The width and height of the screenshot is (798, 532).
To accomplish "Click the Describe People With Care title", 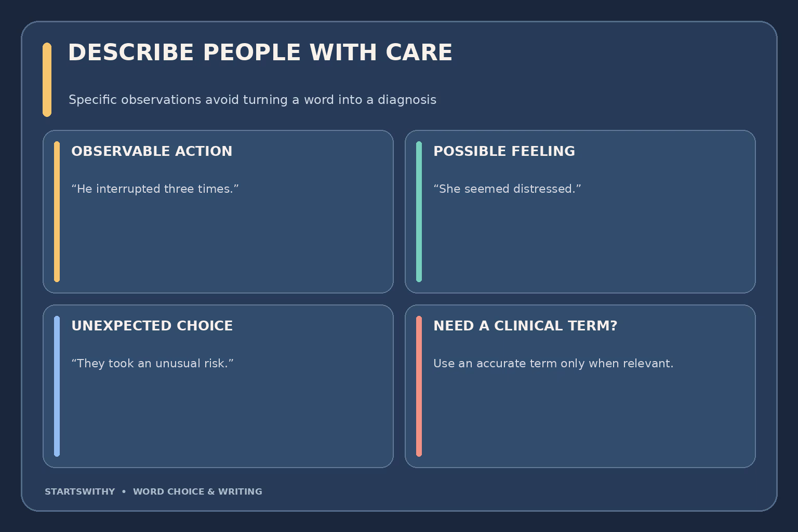I will (260, 53).
